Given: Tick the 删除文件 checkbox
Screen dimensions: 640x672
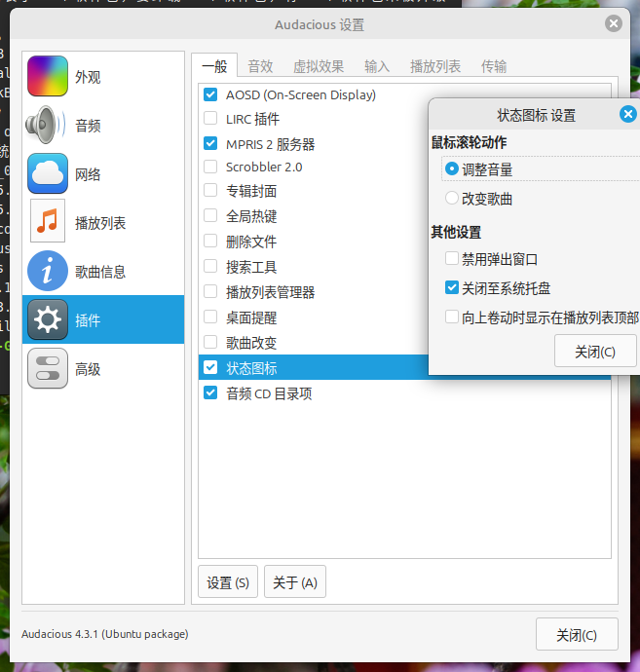Looking at the screenshot, I should tap(210, 241).
